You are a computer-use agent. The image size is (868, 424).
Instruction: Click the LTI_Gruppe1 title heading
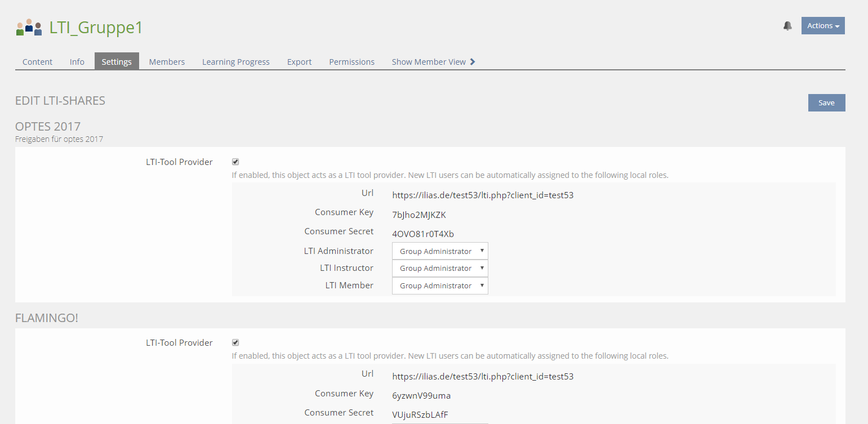click(x=96, y=28)
